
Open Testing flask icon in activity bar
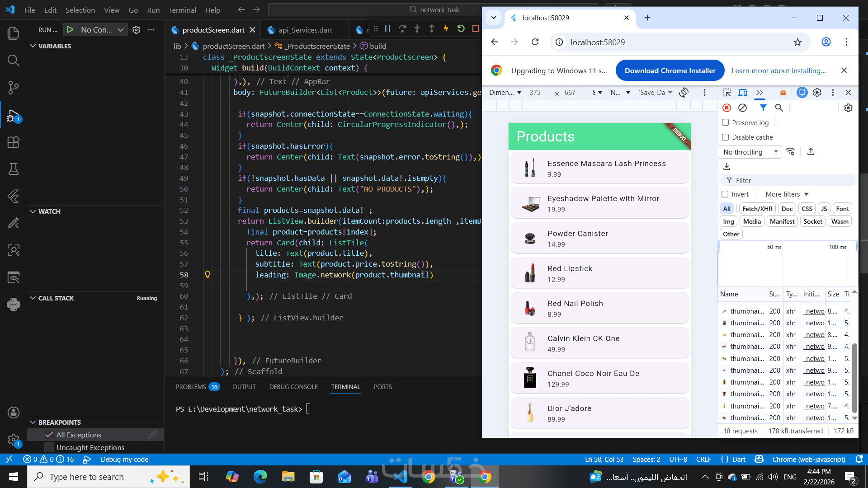[x=13, y=169]
